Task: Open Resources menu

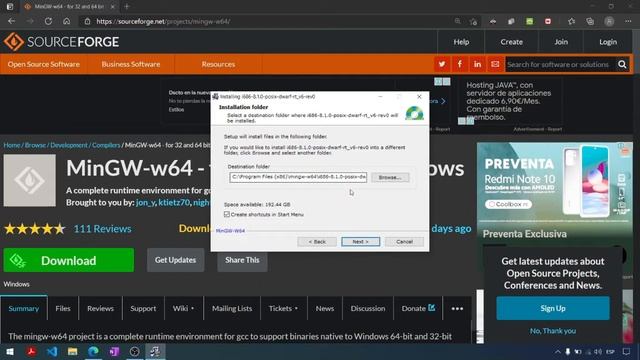Action: click(x=218, y=64)
